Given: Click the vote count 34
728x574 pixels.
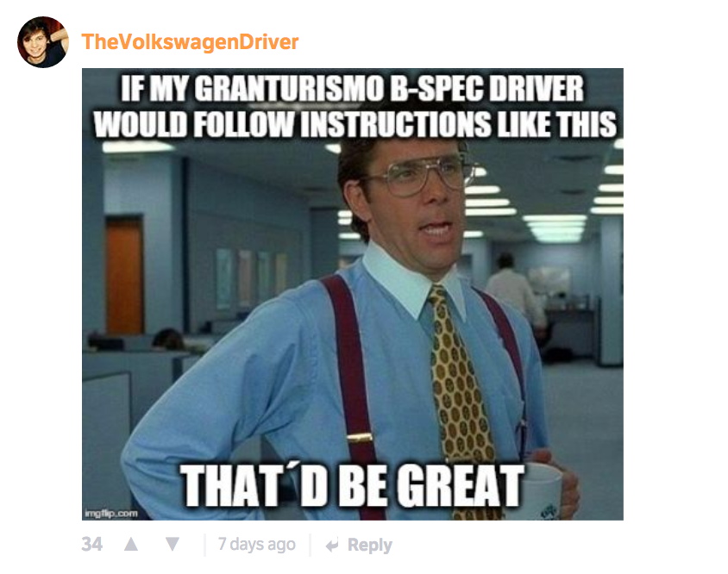Looking at the screenshot, I should (92, 545).
